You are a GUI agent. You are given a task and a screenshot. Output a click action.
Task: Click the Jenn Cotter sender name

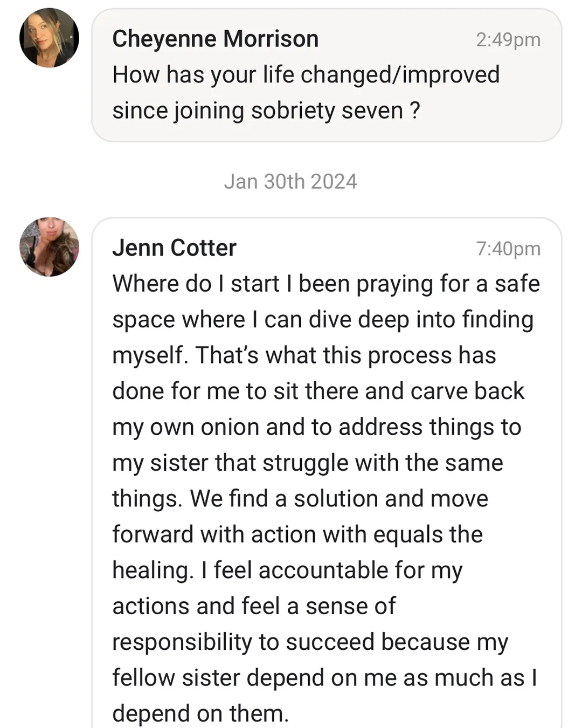174,248
